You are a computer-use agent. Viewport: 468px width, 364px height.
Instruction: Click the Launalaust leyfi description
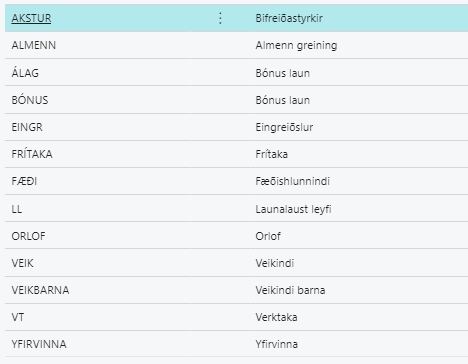[293, 209]
